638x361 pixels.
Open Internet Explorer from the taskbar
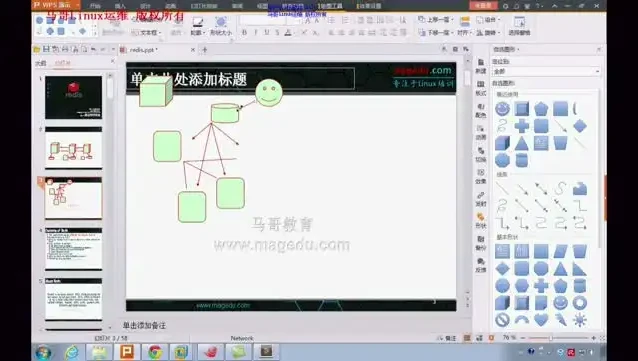pos(72,352)
